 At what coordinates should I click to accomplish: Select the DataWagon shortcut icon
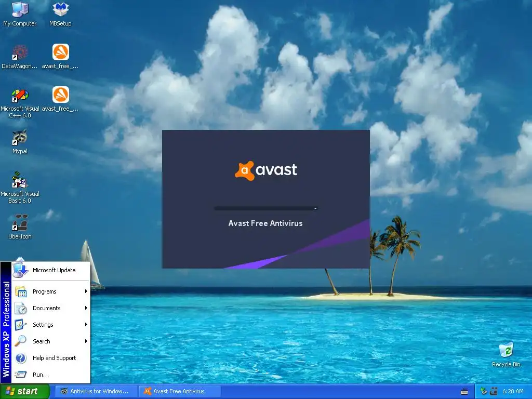coord(20,56)
